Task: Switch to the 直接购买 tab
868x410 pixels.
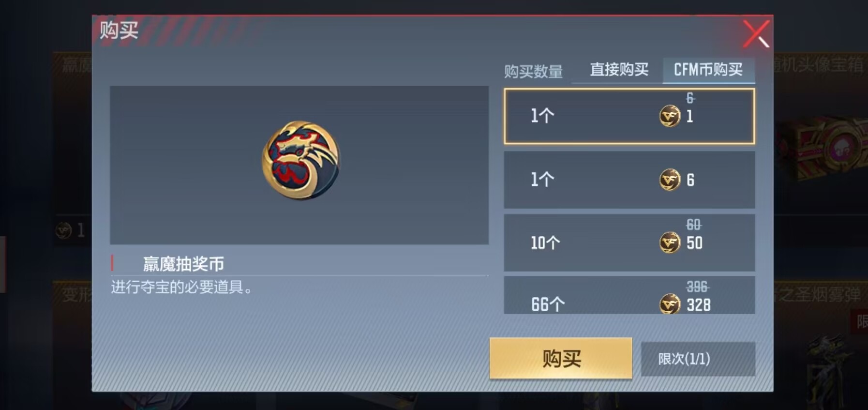Action: (619, 70)
